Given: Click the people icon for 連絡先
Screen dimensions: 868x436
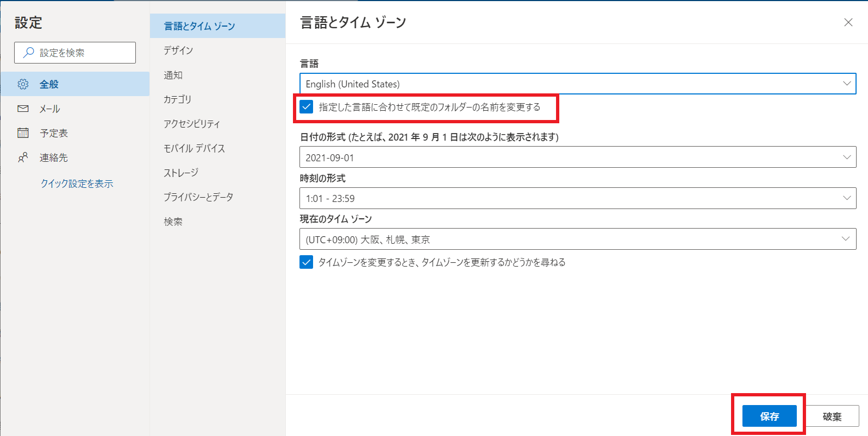Looking at the screenshot, I should 23,157.
